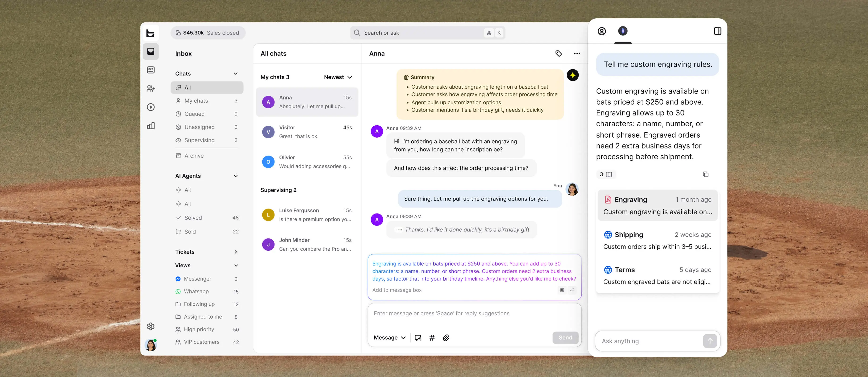Viewport: 868px width, 377px height.
Task: Collapse the AI Agents section chevron
Action: pyautogui.click(x=236, y=176)
